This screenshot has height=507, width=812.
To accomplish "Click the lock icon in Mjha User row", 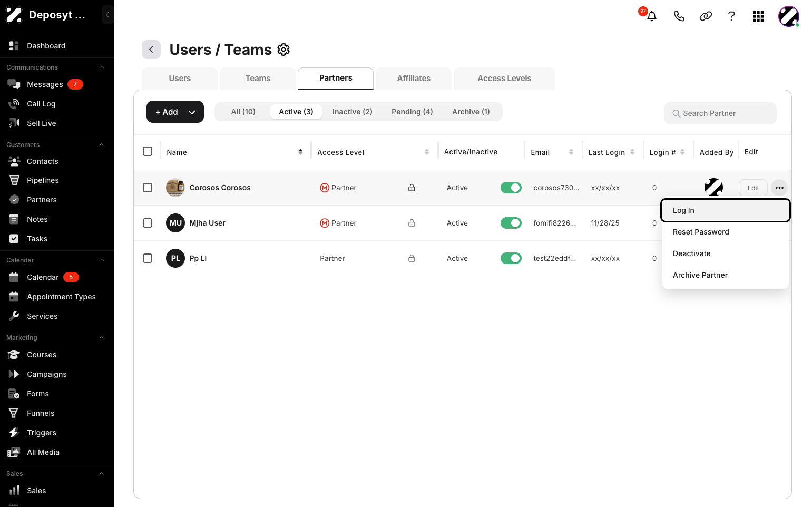I will tap(412, 223).
